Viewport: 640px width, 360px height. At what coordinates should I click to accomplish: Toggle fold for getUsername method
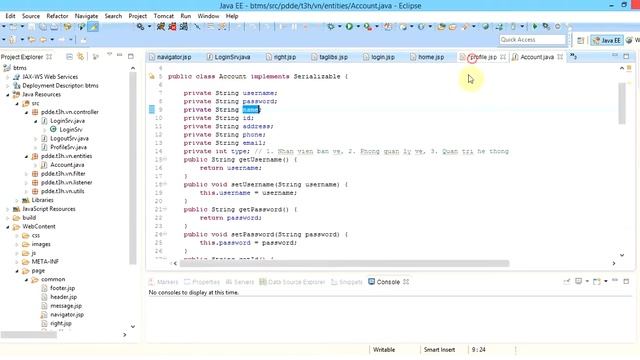click(165, 160)
